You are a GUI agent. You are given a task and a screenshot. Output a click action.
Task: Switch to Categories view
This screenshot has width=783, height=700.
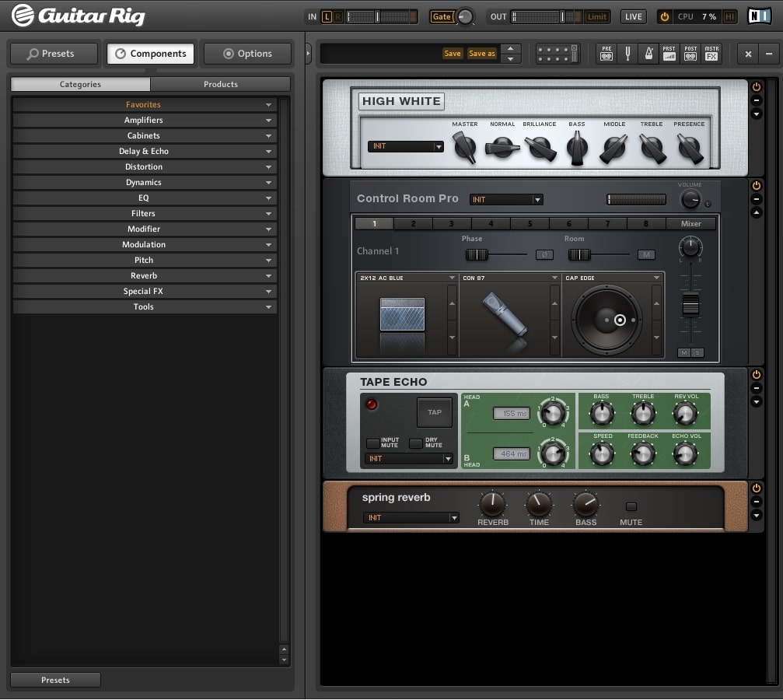pos(80,84)
